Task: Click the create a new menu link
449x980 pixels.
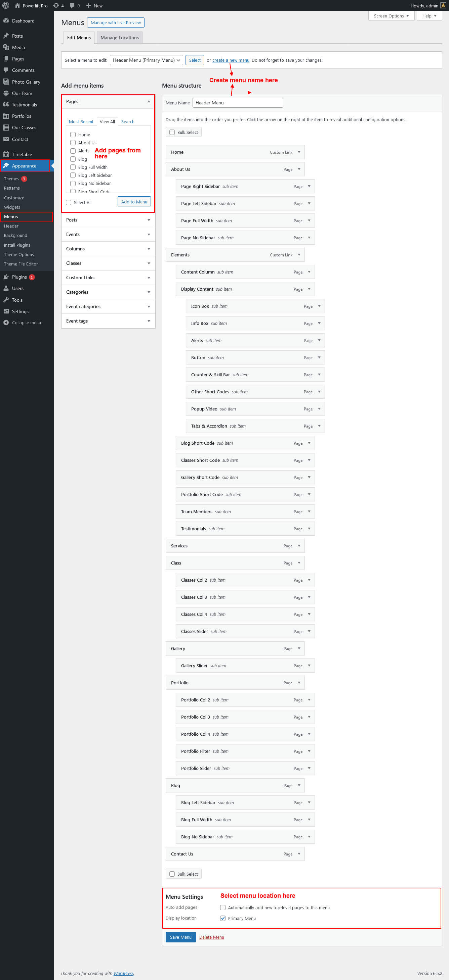Action: click(x=231, y=60)
